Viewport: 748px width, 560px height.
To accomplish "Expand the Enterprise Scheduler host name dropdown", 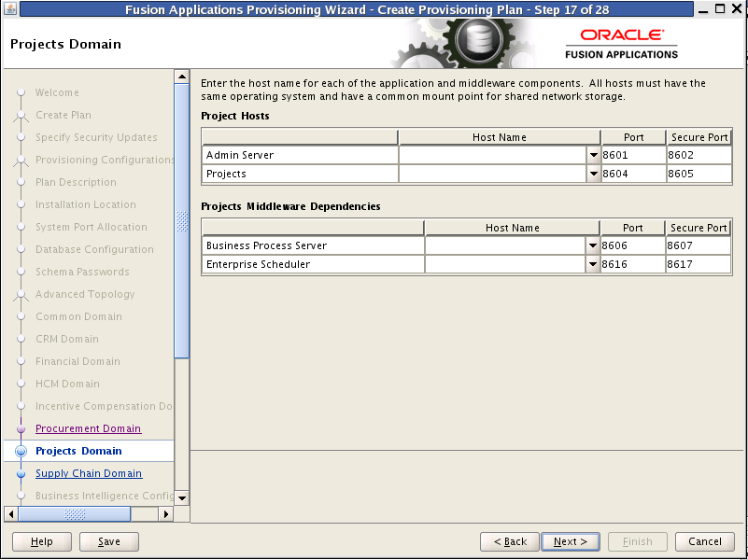I will point(592,264).
